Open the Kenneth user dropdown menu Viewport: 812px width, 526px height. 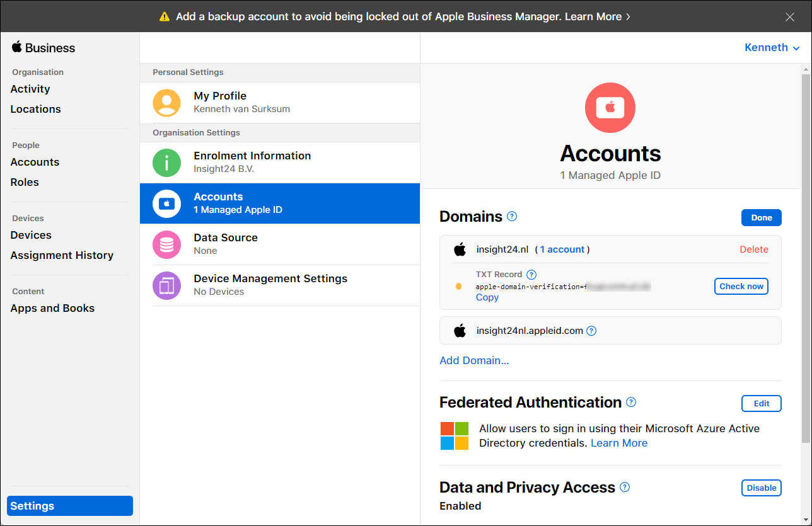[772, 48]
